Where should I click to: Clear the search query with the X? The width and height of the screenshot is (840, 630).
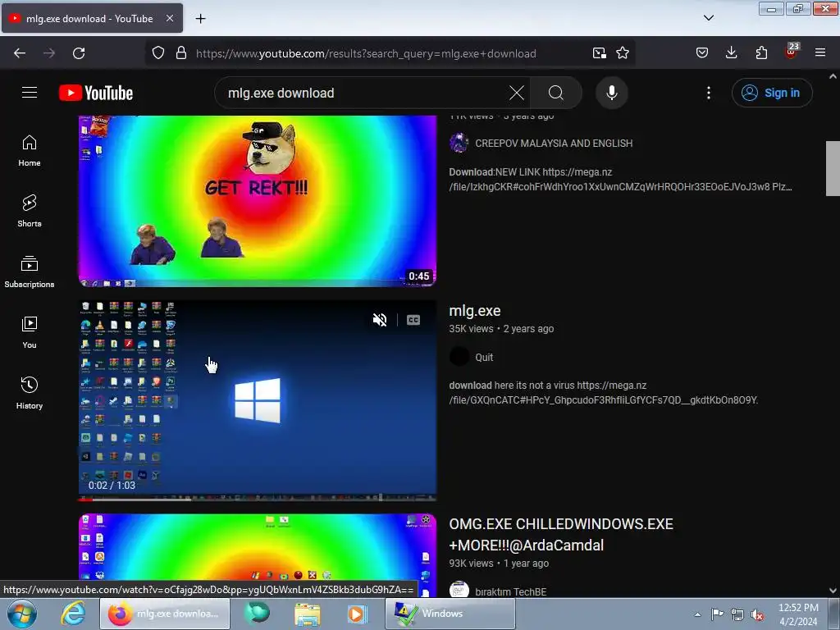517,93
